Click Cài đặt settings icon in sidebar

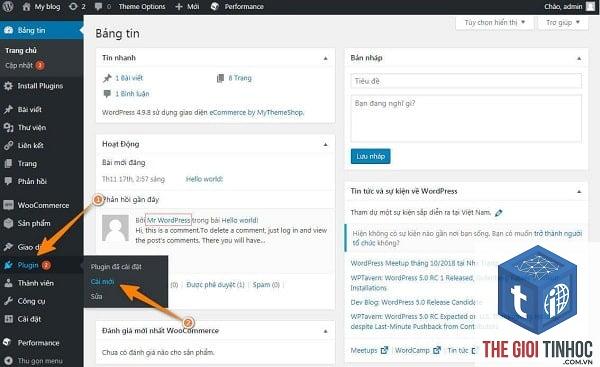pyautogui.click(x=8, y=319)
